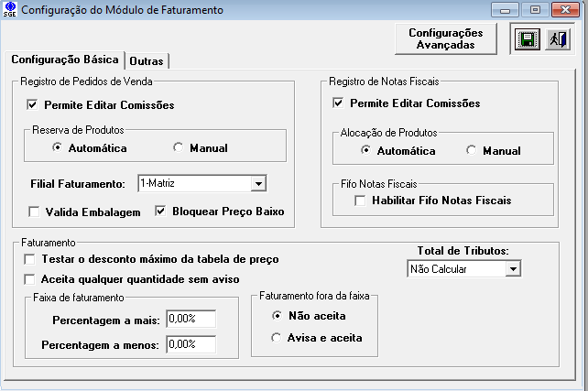
Task: Expand the Filial Faturamento dropdown
Action: pos(256,184)
